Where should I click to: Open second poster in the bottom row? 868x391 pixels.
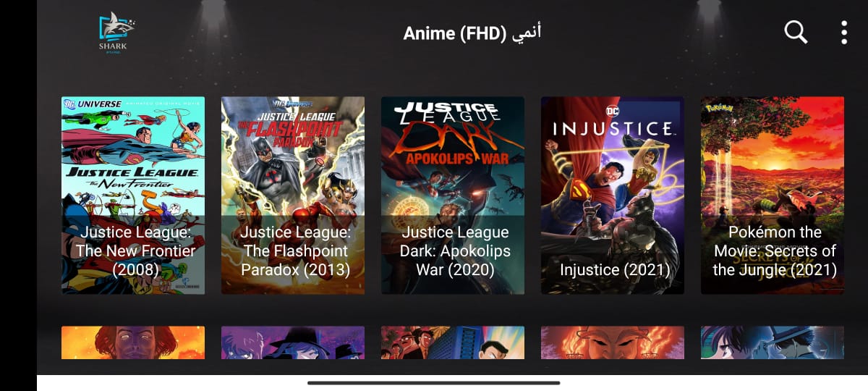[x=293, y=342]
